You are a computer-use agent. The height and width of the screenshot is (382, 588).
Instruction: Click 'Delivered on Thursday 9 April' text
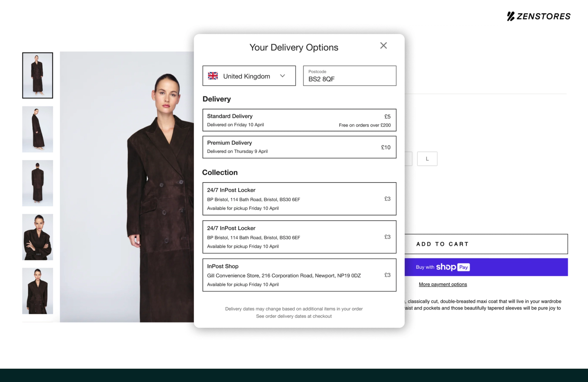[237, 151]
